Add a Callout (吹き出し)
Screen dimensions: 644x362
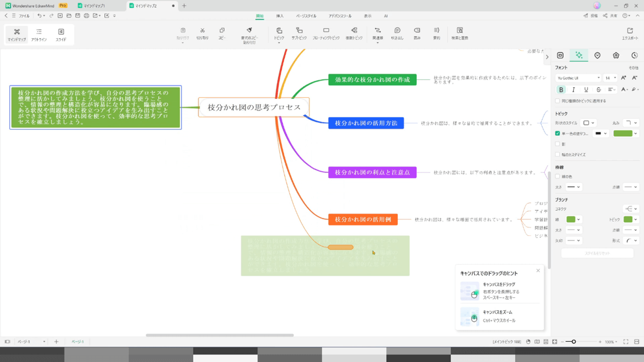(x=397, y=33)
